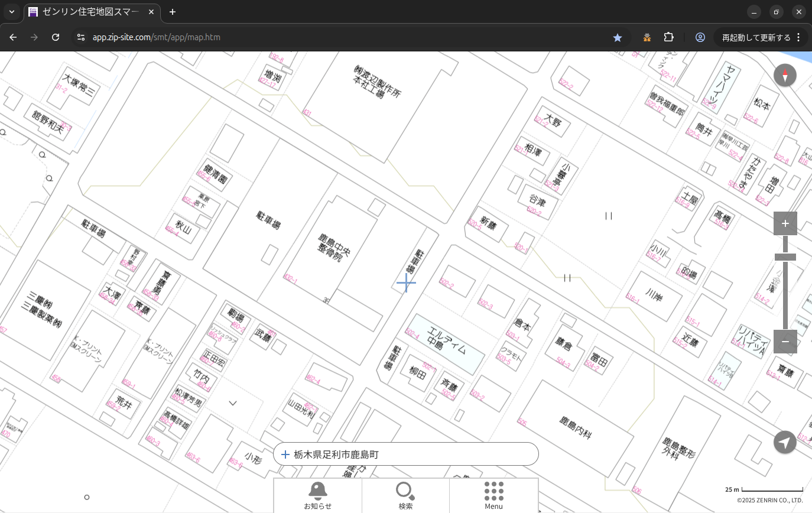Click the current location arrow icon

[785, 442]
